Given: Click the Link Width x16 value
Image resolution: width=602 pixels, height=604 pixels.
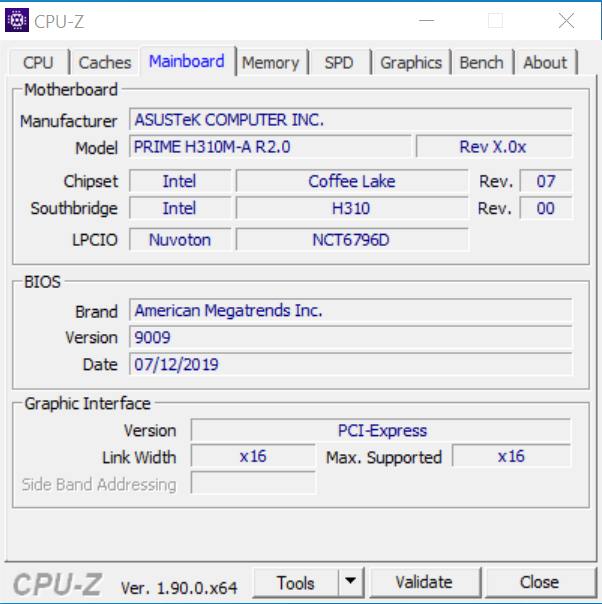Looking at the screenshot, I should click(253, 456).
